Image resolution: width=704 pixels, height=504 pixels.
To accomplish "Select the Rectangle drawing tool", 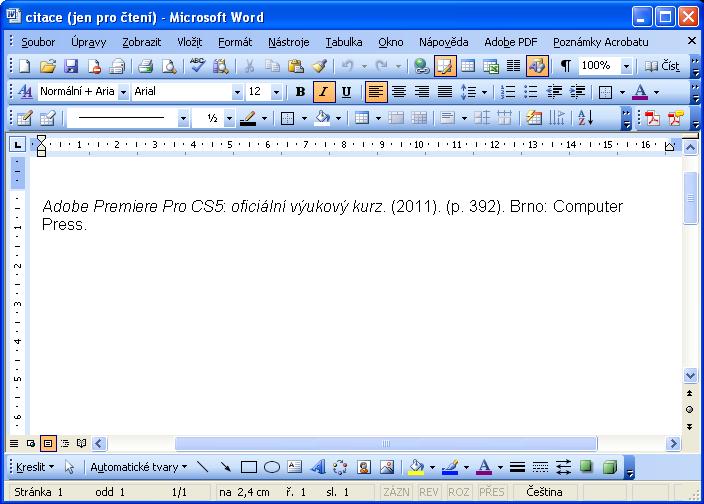I will 249,467.
